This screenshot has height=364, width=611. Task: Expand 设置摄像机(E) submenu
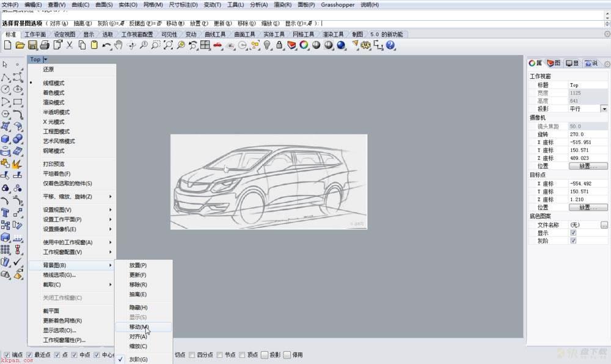73,229
